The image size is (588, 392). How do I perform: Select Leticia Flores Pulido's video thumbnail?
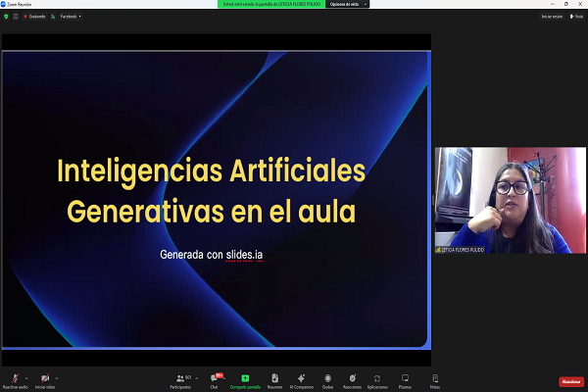(510, 201)
